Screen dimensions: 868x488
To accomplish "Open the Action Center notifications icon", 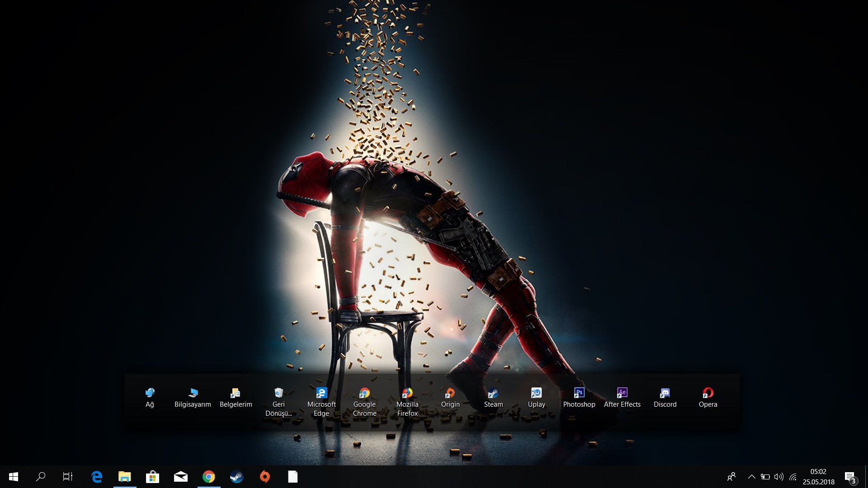I will tap(850, 477).
